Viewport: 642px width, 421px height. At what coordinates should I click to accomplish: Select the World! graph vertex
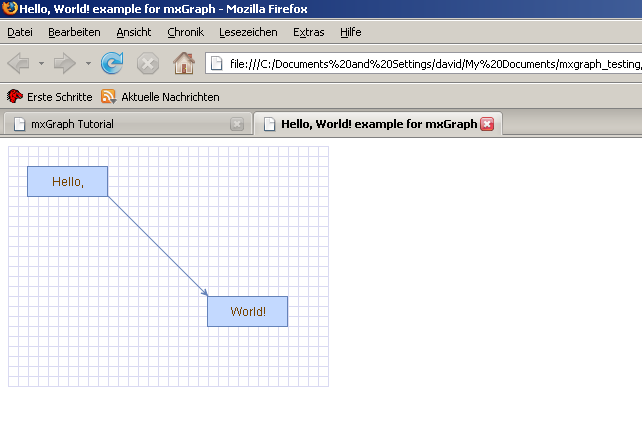pos(247,311)
